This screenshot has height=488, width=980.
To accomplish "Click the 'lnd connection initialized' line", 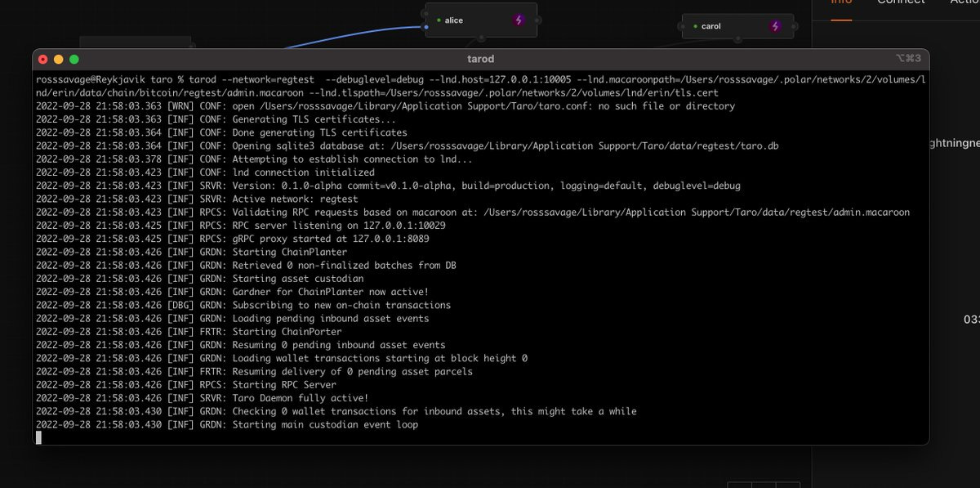I will (x=205, y=172).
